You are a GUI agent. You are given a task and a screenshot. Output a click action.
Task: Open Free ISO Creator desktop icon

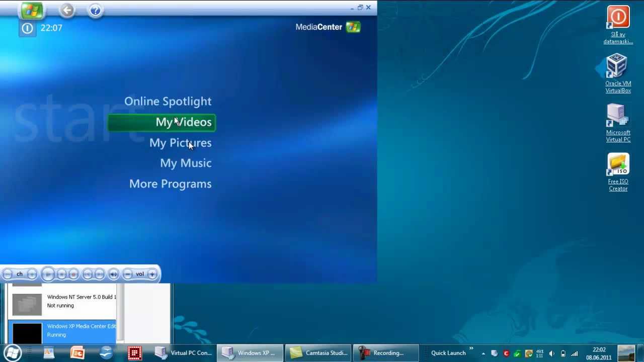coord(618,172)
